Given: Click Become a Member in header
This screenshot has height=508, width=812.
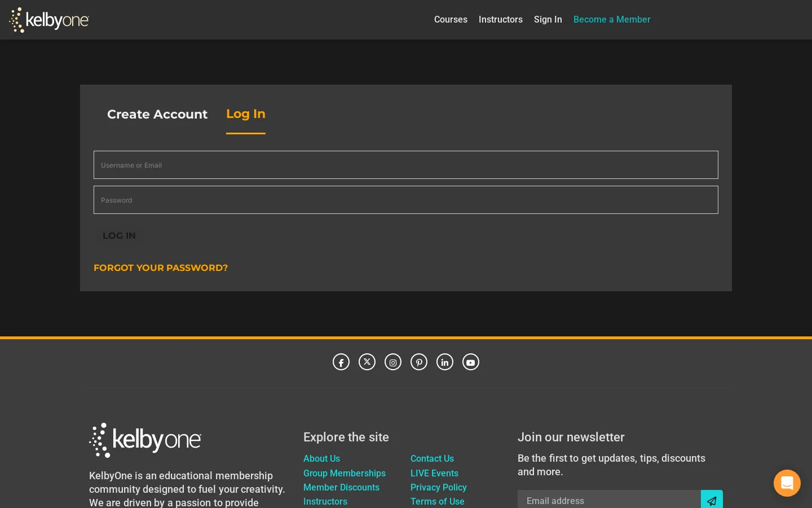Looking at the screenshot, I should 612,19.
